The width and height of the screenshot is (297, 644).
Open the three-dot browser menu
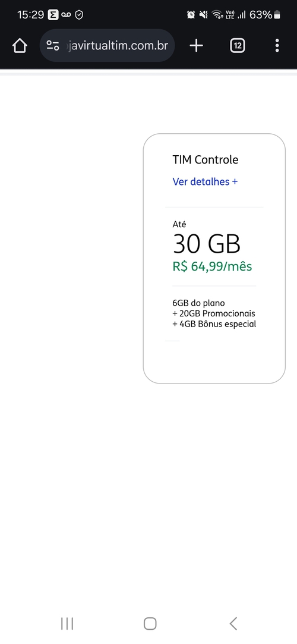[x=277, y=46]
